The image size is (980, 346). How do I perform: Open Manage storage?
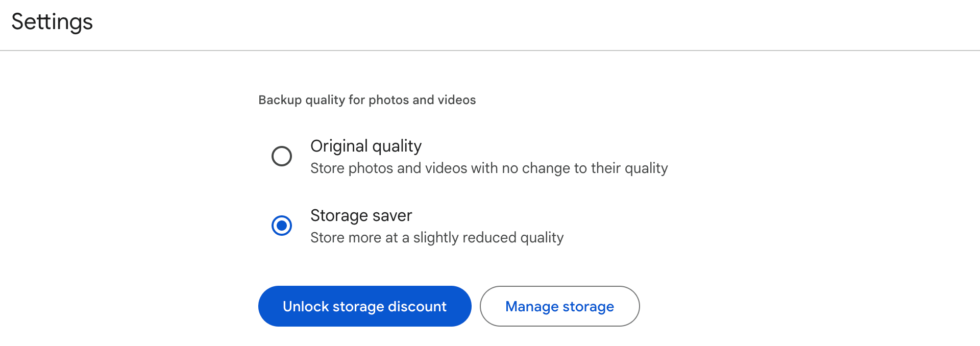(x=559, y=306)
